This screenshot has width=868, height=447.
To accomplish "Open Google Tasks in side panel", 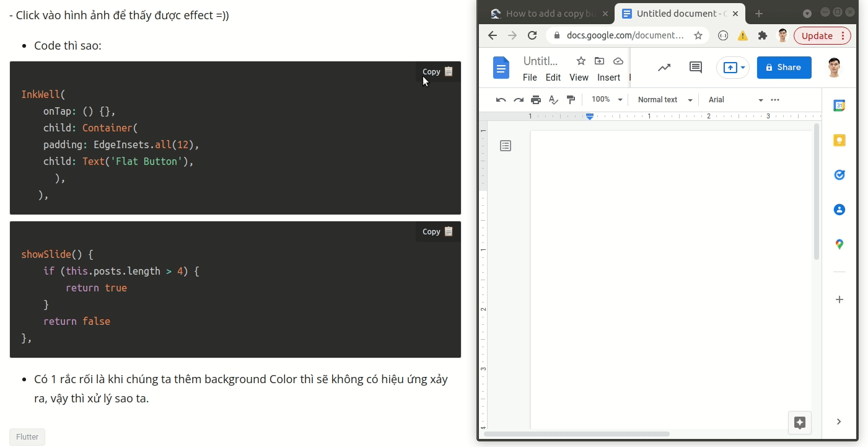I will pos(840,175).
